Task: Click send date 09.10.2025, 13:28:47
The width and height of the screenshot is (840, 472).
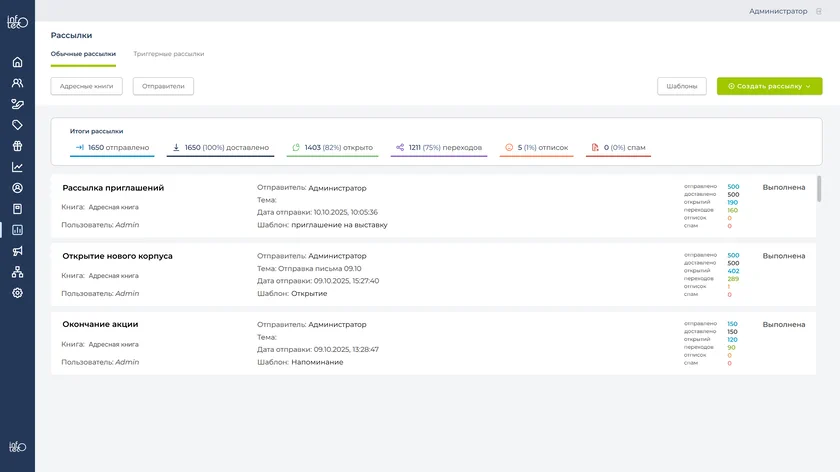Action: point(346,349)
